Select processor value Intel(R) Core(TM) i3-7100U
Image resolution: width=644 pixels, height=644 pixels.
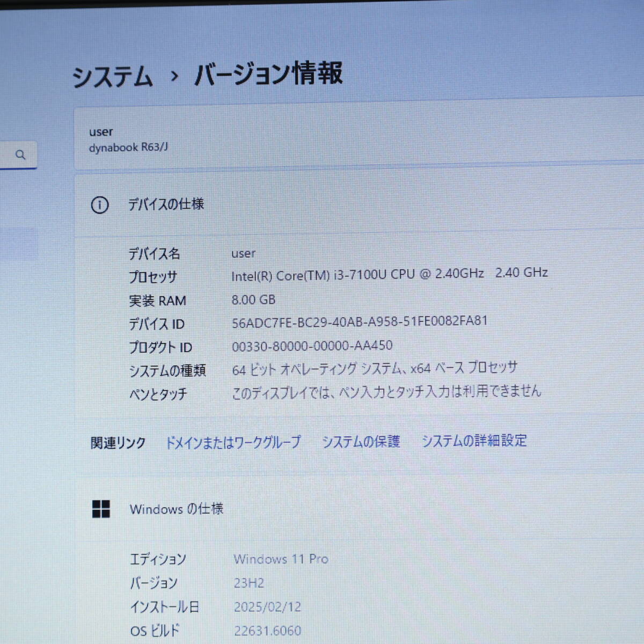point(358,275)
